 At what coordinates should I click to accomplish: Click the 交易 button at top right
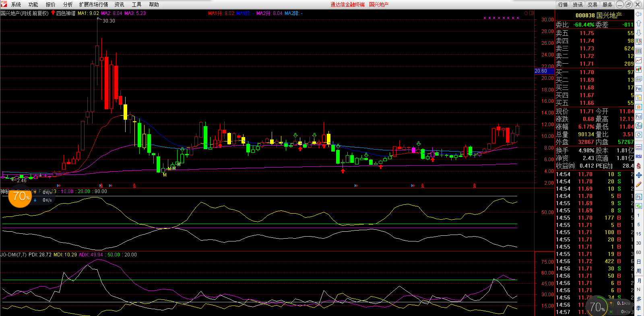pyautogui.click(x=592, y=4)
